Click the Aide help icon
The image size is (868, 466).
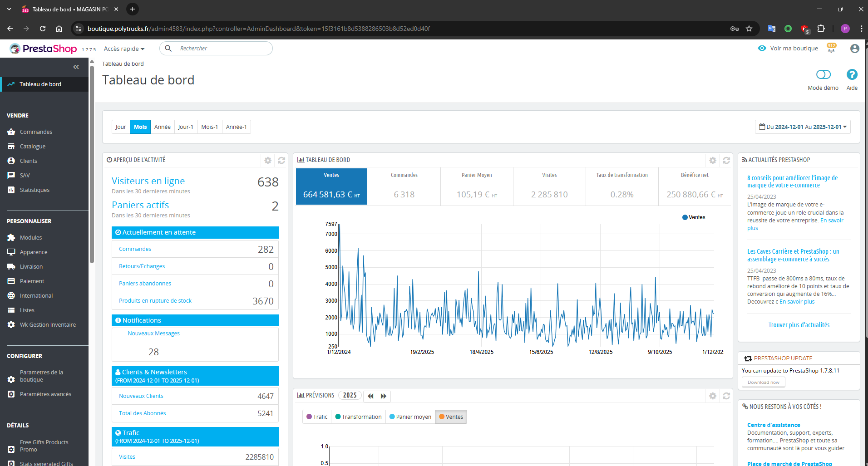click(852, 74)
